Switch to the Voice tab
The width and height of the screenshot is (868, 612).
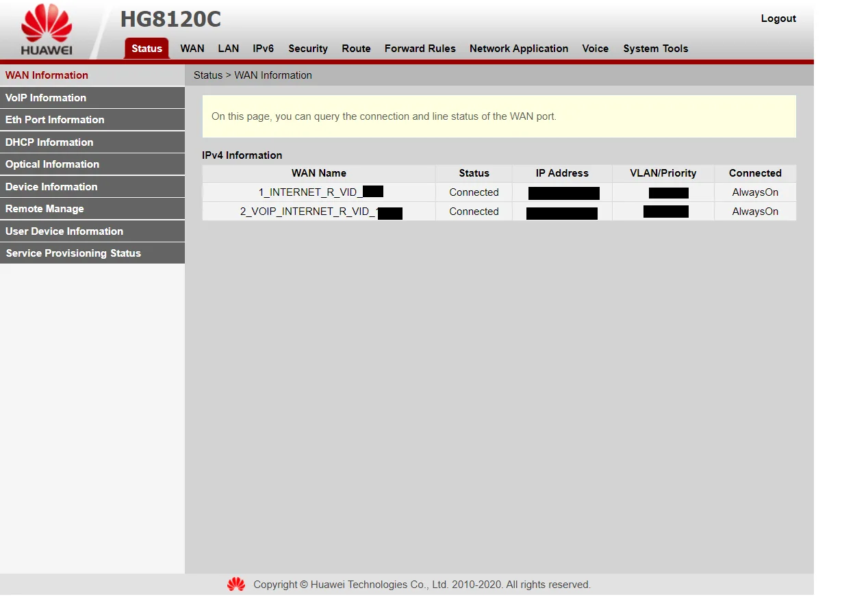click(595, 49)
